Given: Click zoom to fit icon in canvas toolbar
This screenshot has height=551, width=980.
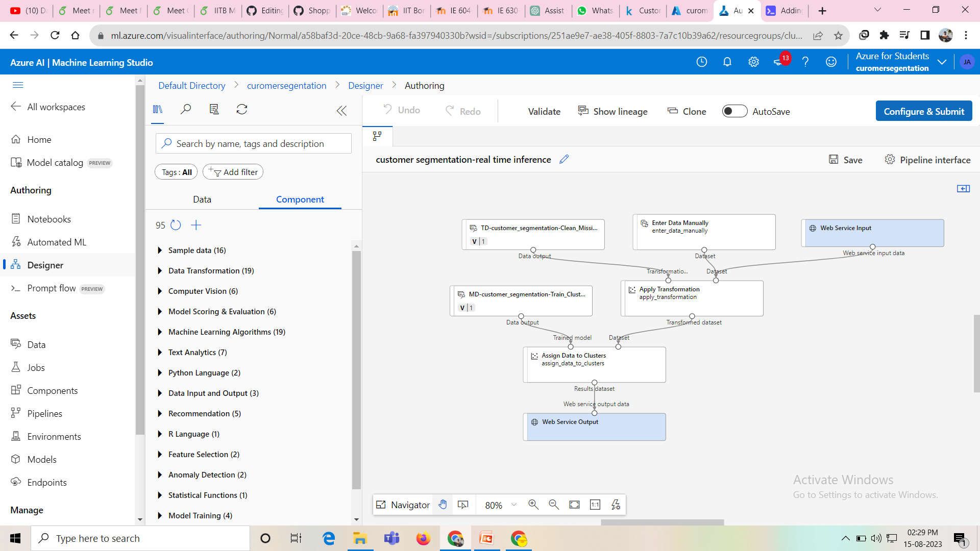Looking at the screenshot, I should 574,504.
